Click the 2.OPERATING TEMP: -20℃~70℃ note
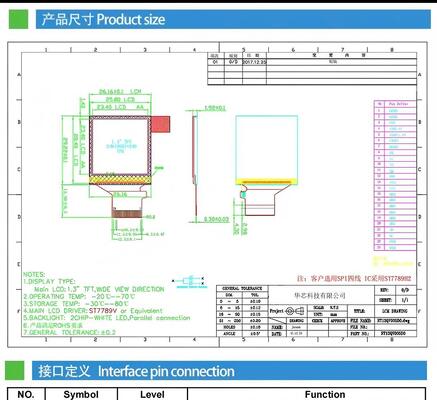The height and width of the screenshot is (400, 437). coord(79,296)
